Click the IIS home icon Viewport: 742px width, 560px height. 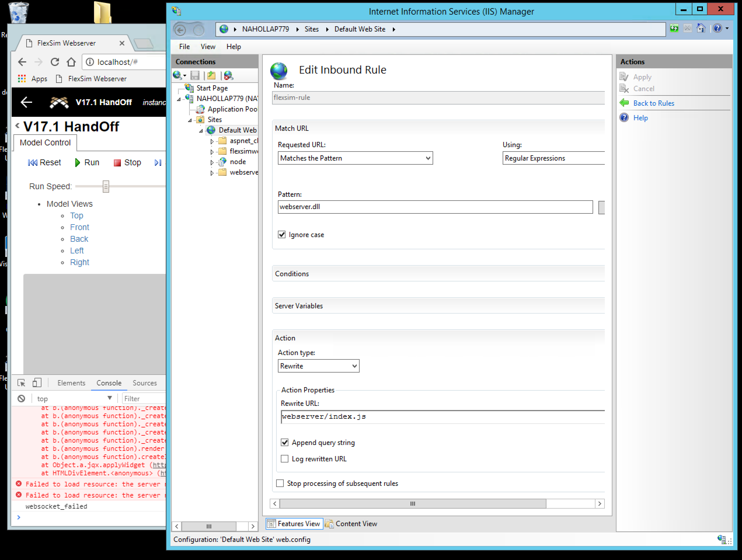[x=701, y=29]
